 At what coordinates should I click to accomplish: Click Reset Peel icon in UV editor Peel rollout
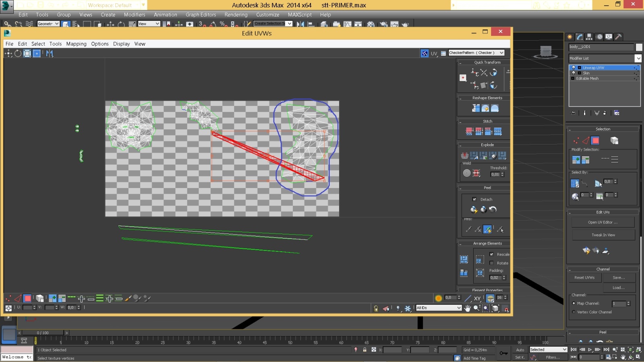(493, 209)
